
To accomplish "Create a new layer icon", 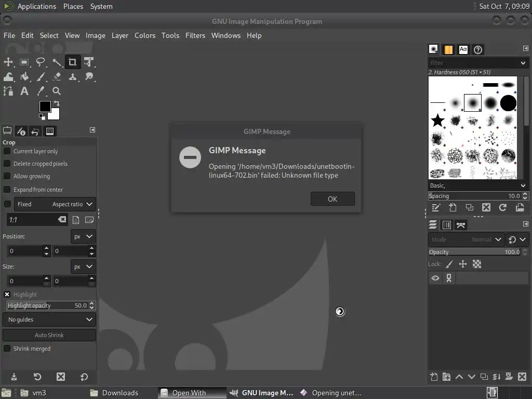I will click(434, 377).
